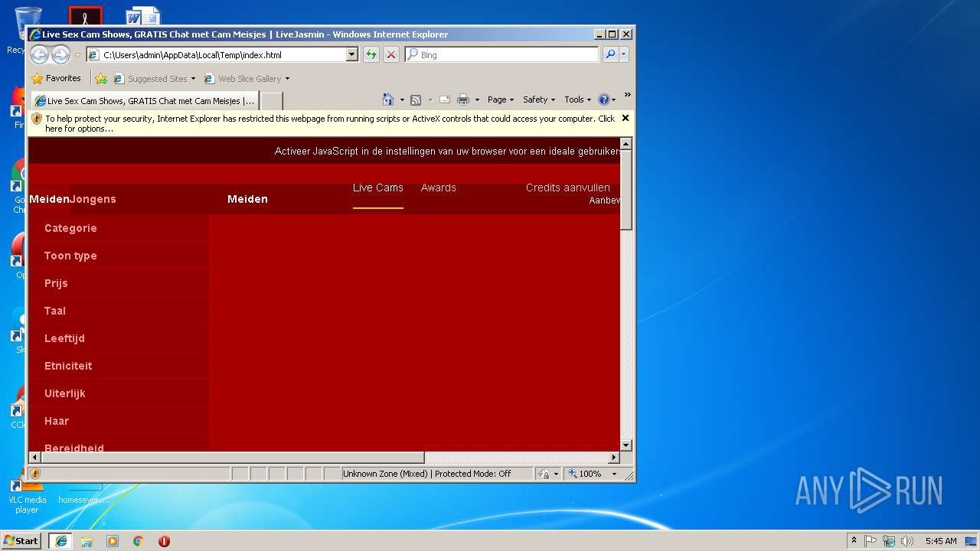Go back with the browser Back arrow
This screenshot has height=551, width=980.
(39, 54)
